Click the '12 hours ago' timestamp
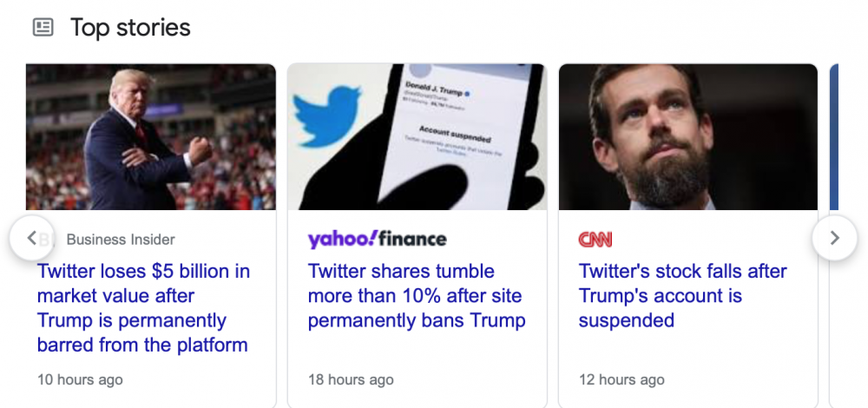 (621, 379)
